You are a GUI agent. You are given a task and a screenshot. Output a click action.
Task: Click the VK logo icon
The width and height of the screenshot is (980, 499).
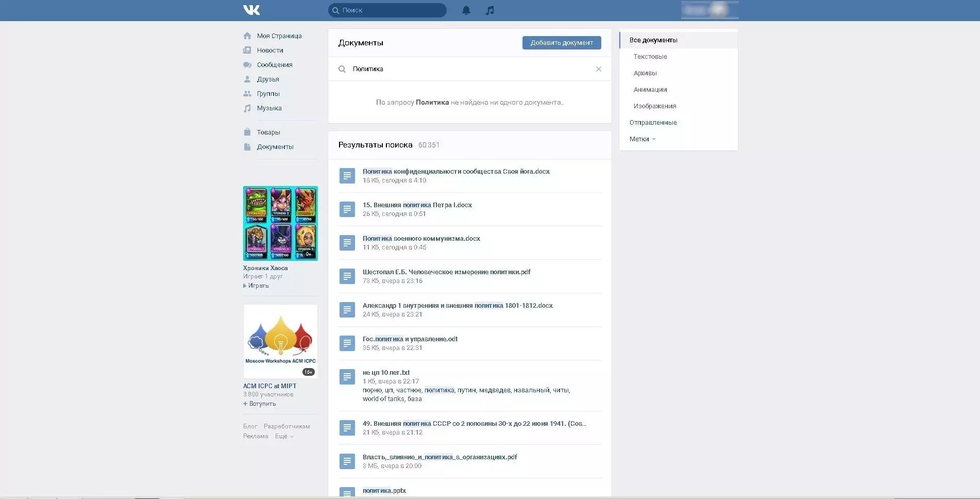coord(251,10)
